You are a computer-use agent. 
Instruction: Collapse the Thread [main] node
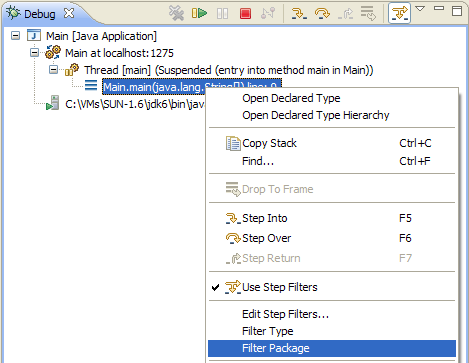[x=53, y=70]
